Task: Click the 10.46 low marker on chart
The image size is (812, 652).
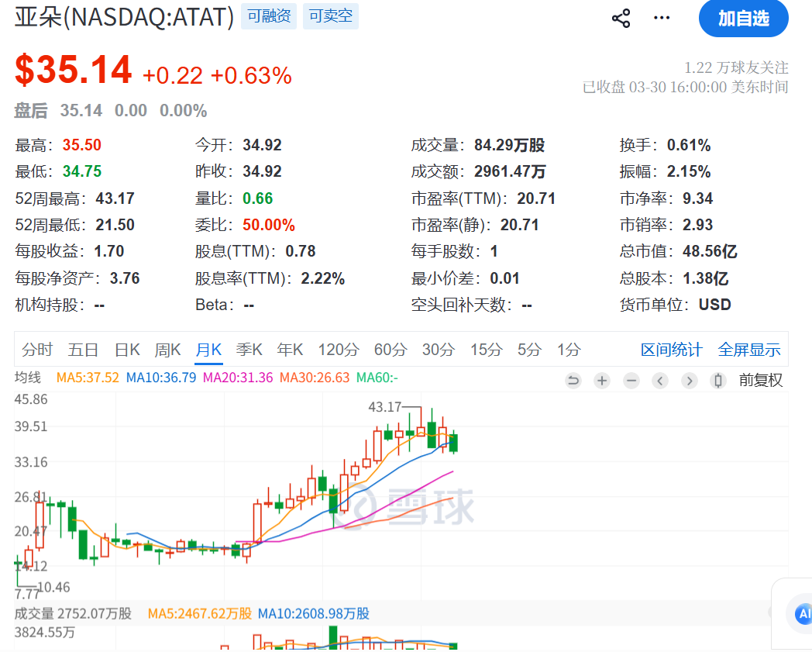Action: point(54,587)
